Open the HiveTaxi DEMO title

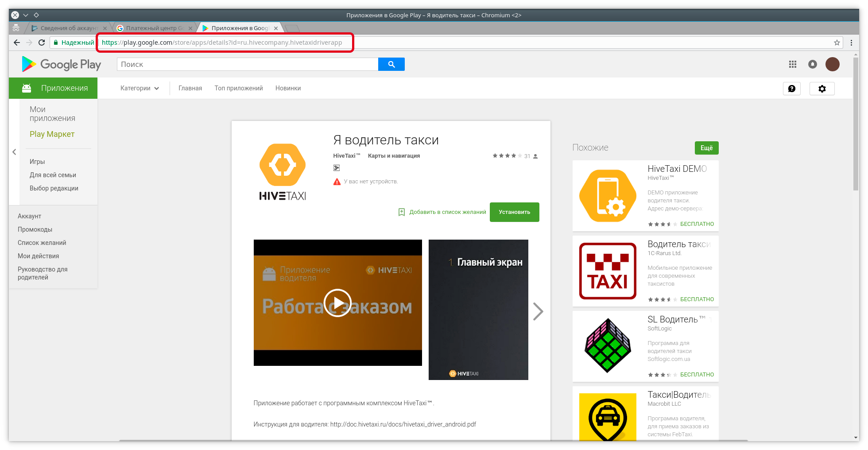[677, 169]
